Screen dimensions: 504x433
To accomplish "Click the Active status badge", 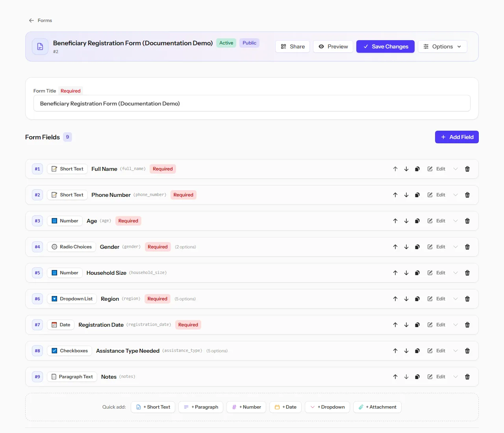I will [226, 43].
